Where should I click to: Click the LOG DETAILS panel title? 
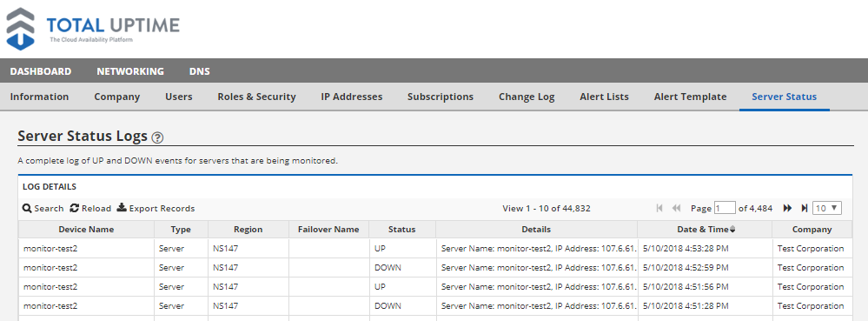(50, 187)
